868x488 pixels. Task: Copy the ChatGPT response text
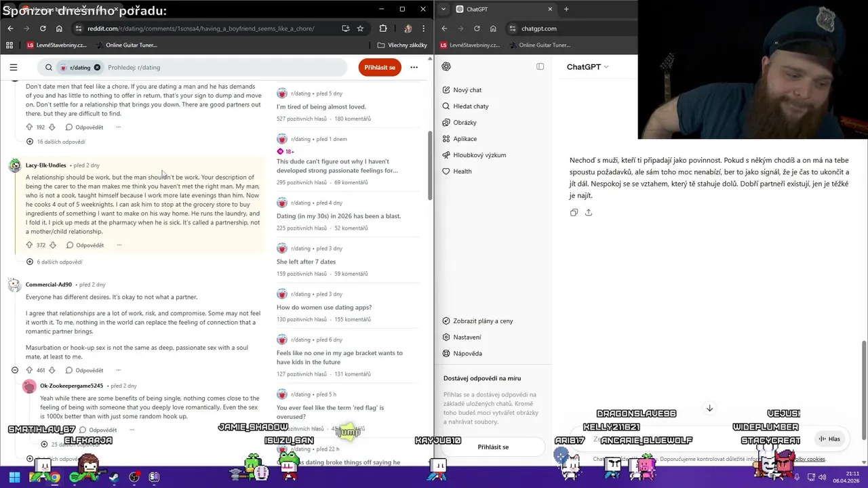574,212
